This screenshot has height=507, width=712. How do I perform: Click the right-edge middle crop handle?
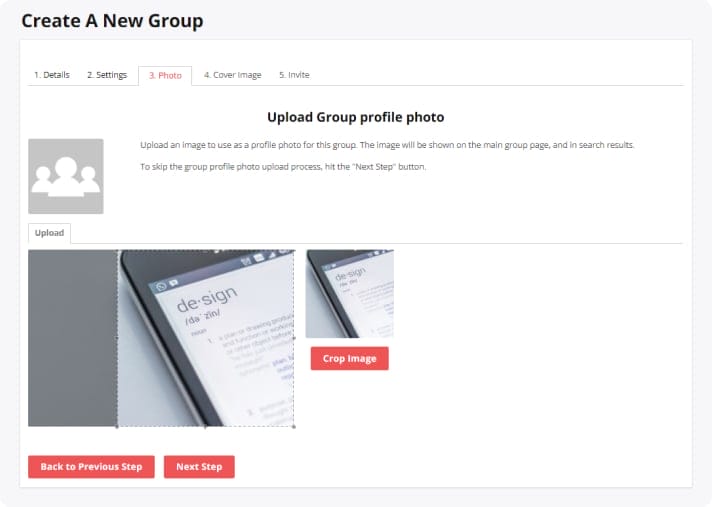pos(294,338)
